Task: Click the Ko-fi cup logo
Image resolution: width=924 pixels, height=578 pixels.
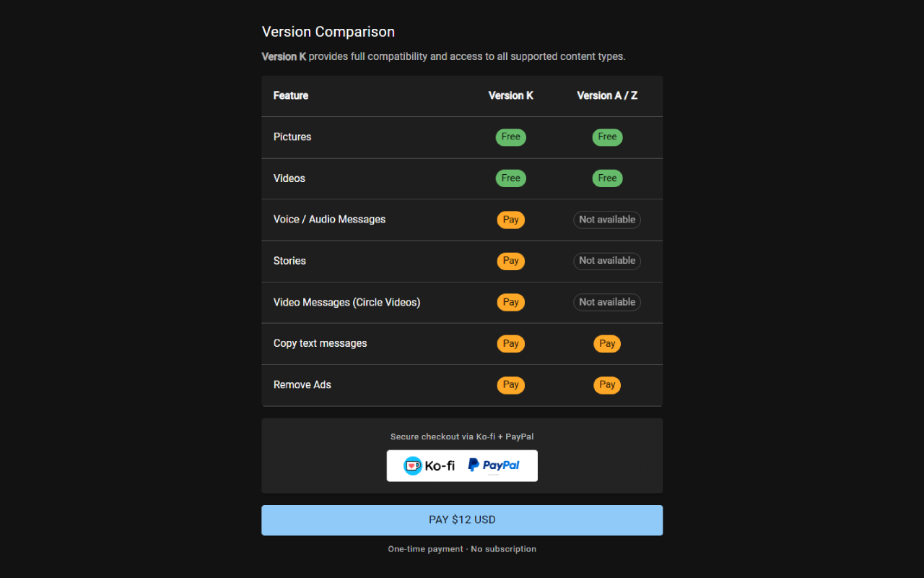Action: [x=414, y=465]
